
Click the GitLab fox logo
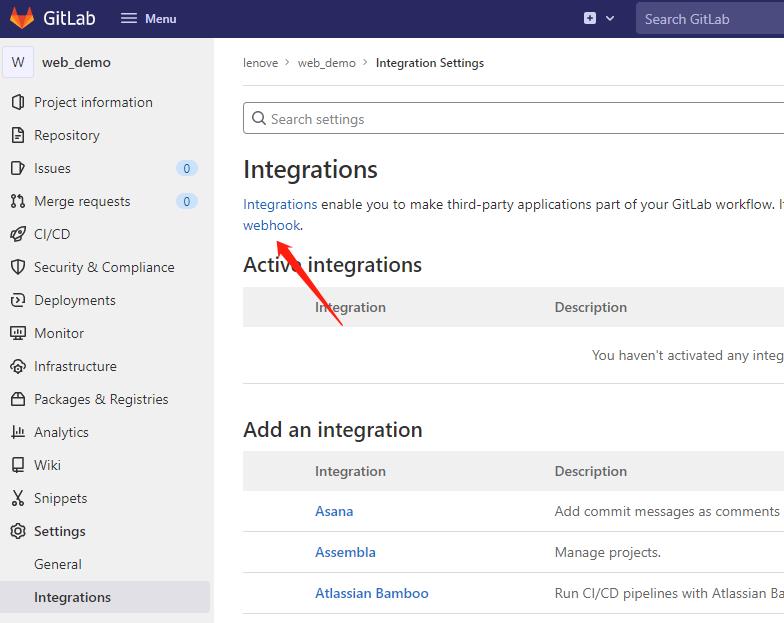[22, 18]
